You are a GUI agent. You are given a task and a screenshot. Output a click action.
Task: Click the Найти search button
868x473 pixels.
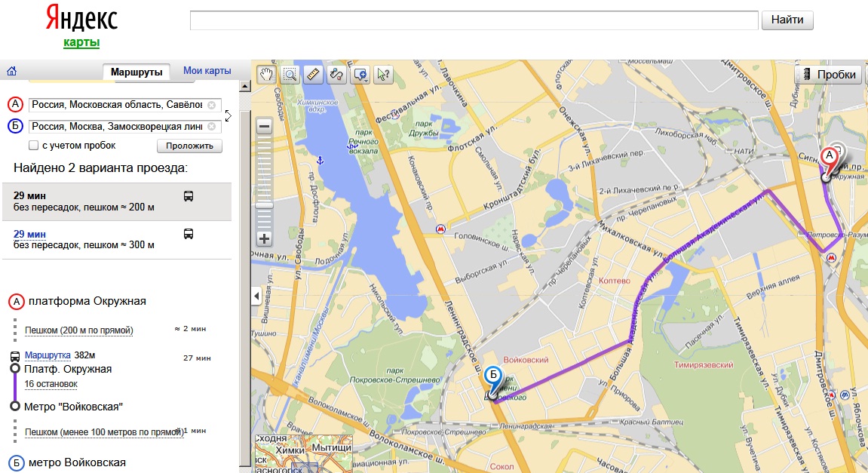point(787,20)
